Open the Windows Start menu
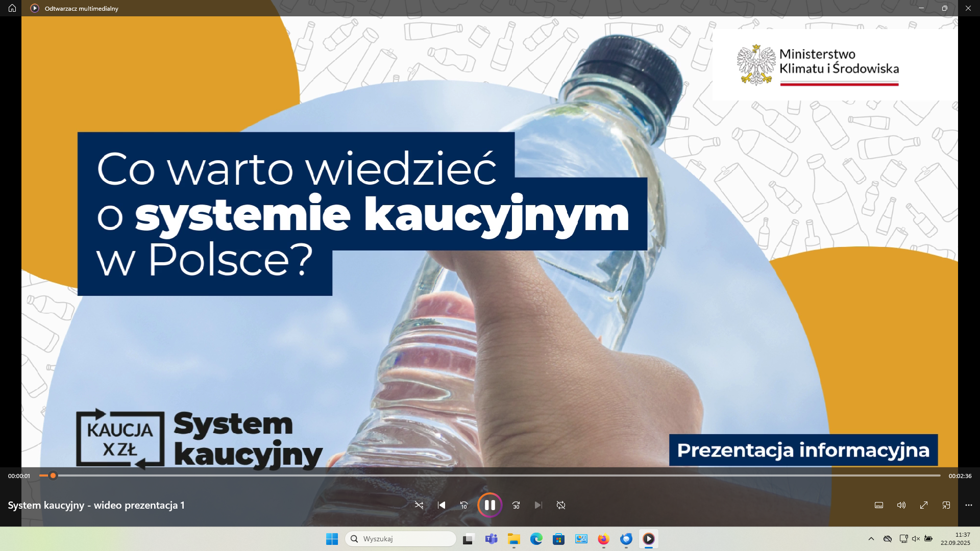The width and height of the screenshot is (980, 551). point(332,539)
